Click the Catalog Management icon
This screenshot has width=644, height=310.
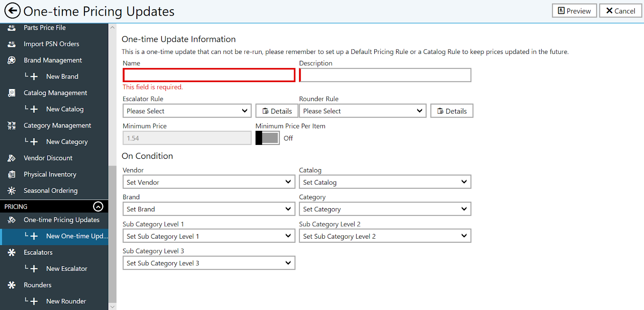[x=12, y=93]
